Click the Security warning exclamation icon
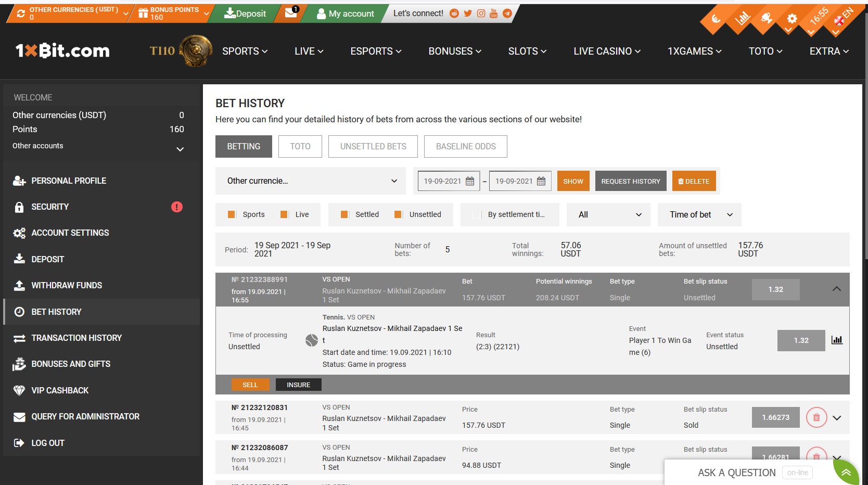Image resolution: width=868 pixels, height=485 pixels. [177, 207]
